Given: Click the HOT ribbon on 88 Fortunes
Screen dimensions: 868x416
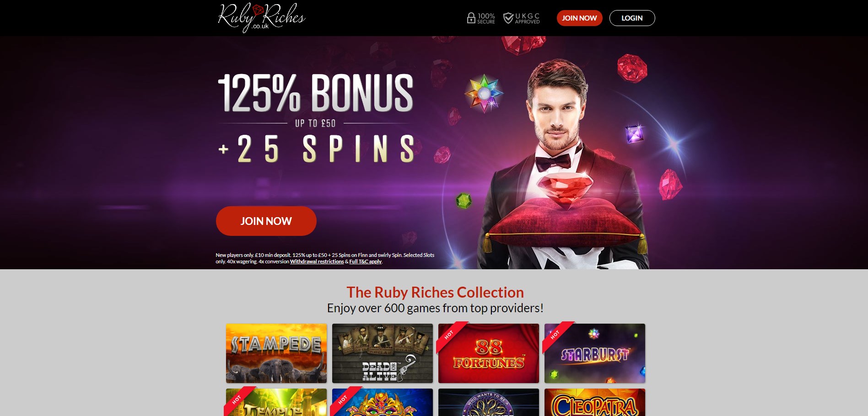Looking at the screenshot, I should click(451, 336).
